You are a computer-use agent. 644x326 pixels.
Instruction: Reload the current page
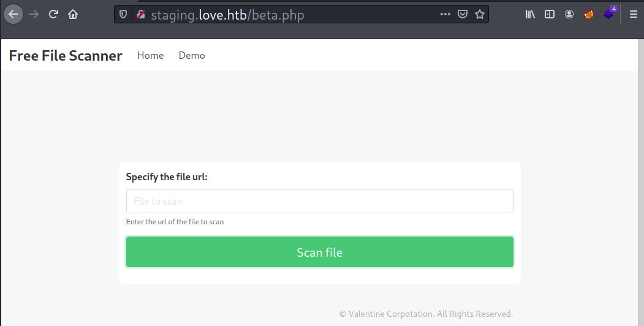click(x=53, y=14)
